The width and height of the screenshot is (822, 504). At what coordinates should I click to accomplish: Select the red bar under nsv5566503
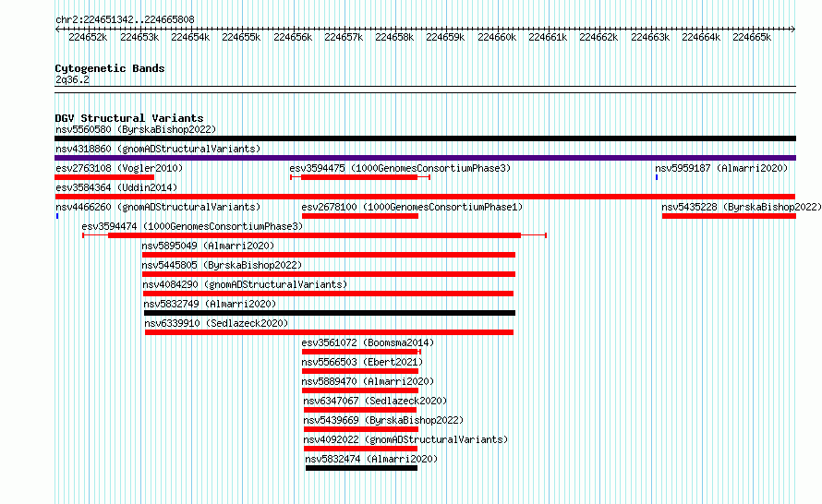[x=360, y=371]
